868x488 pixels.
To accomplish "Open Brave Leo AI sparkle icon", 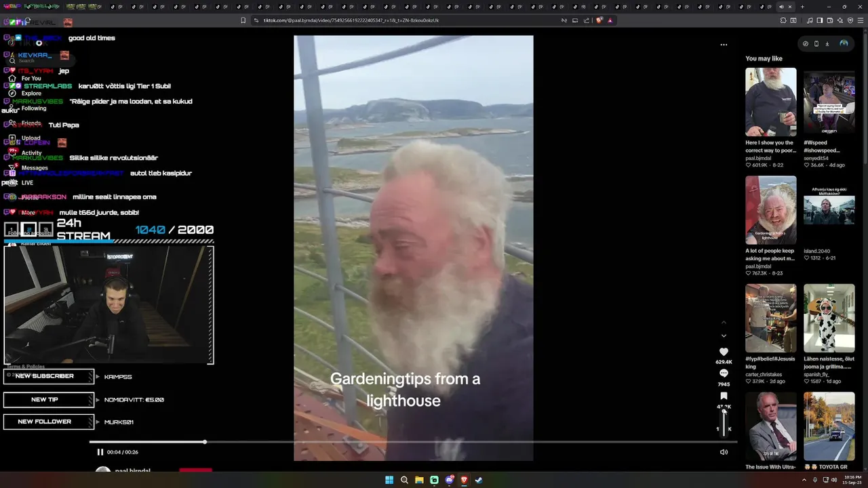I will coord(840,20).
